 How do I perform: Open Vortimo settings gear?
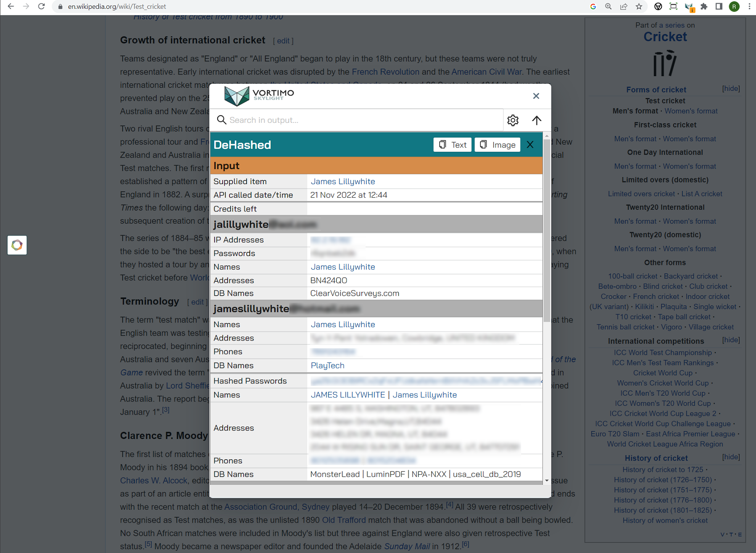[x=513, y=120]
